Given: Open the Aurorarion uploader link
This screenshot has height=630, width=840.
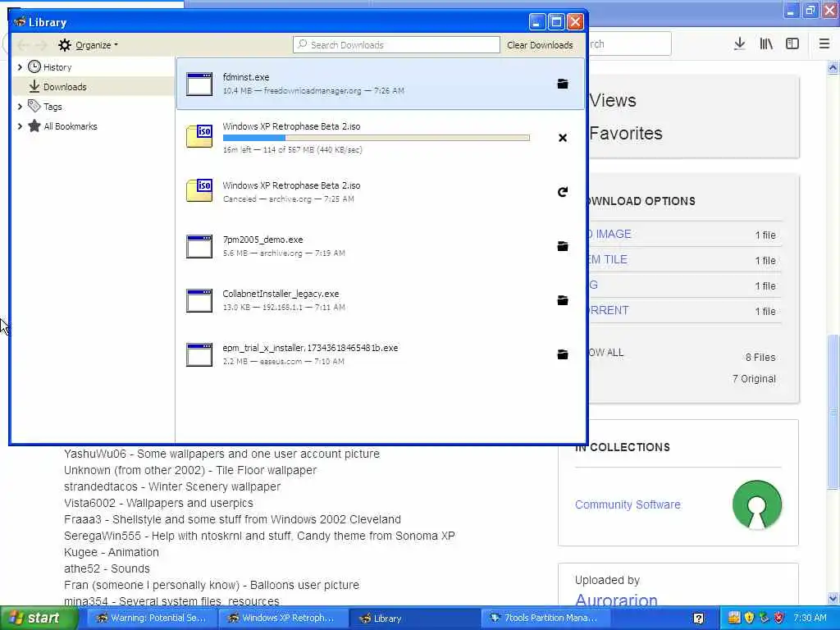Looking at the screenshot, I should [x=616, y=600].
